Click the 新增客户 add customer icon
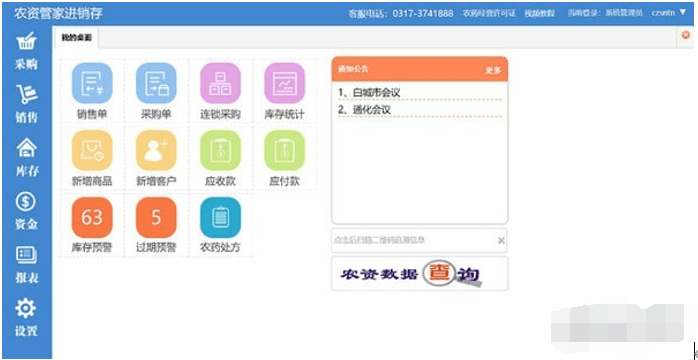This screenshot has width=698, height=360. pyautogui.click(x=156, y=150)
